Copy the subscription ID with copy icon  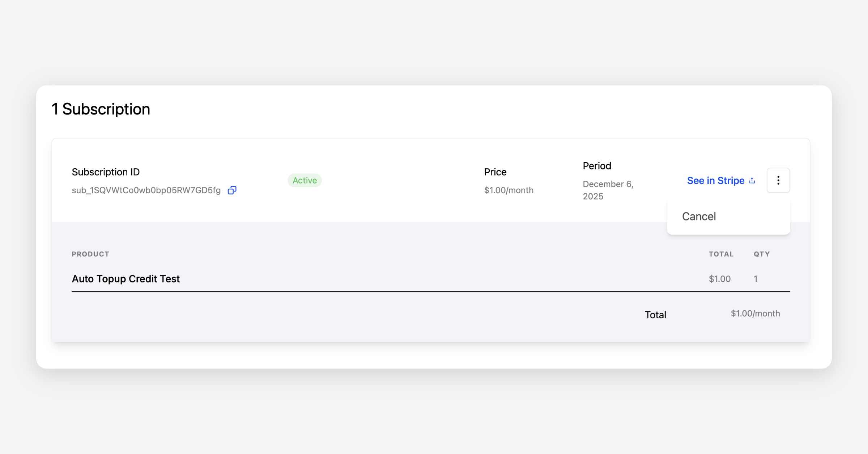click(232, 190)
